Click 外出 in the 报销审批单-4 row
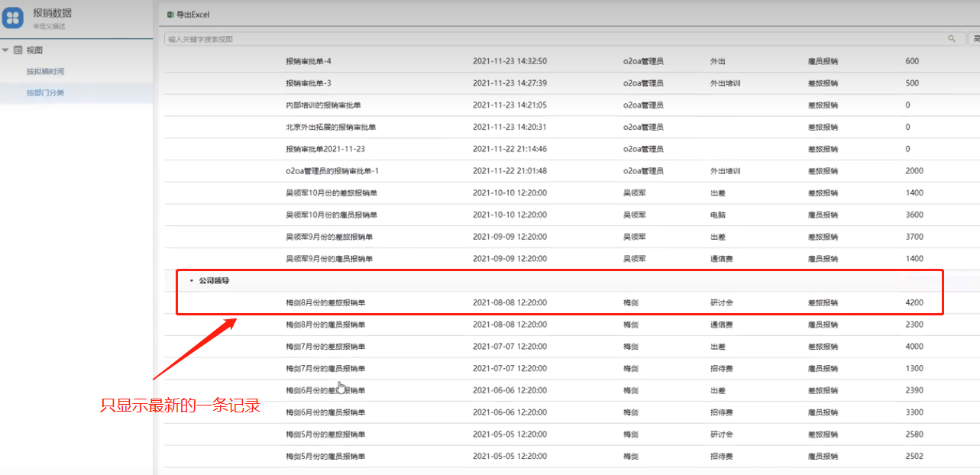 (718, 61)
